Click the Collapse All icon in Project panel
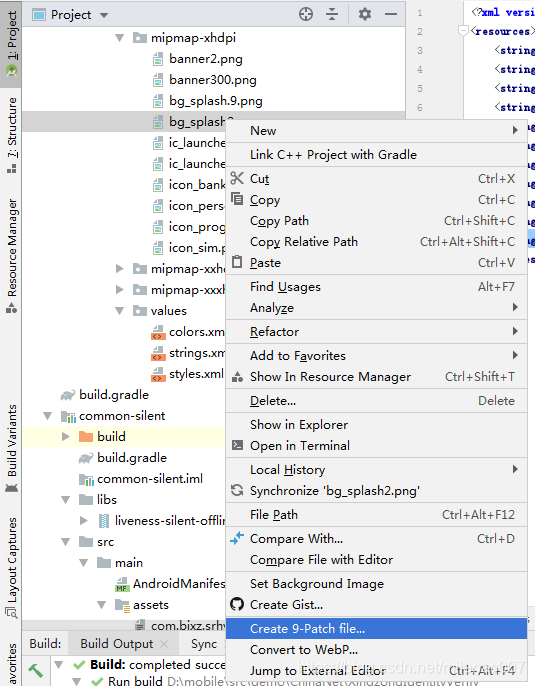The height and width of the screenshot is (686, 535). click(x=332, y=14)
